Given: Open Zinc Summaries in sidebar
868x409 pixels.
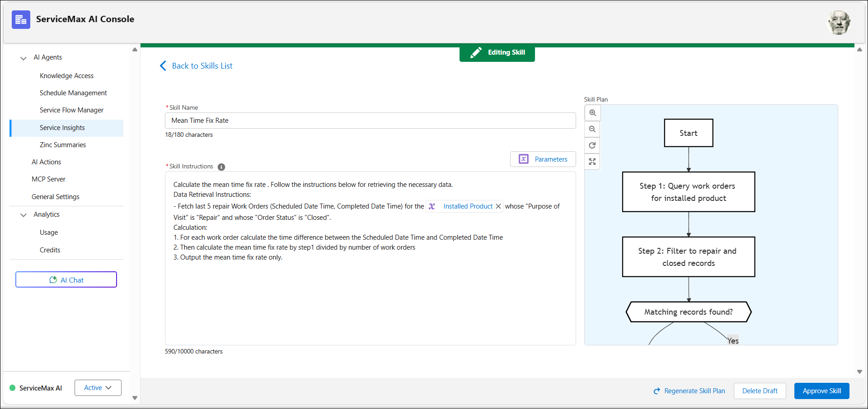Looking at the screenshot, I should click(66, 145).
